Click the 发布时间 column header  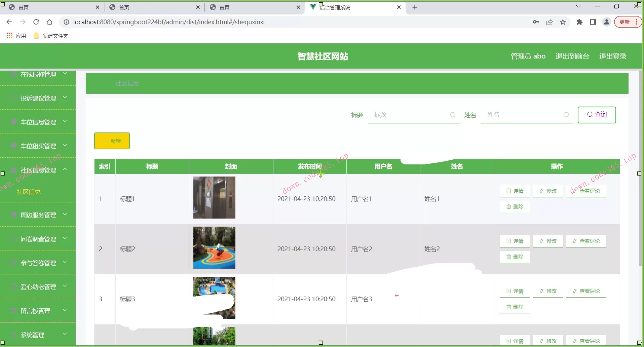tap(310, 166)
